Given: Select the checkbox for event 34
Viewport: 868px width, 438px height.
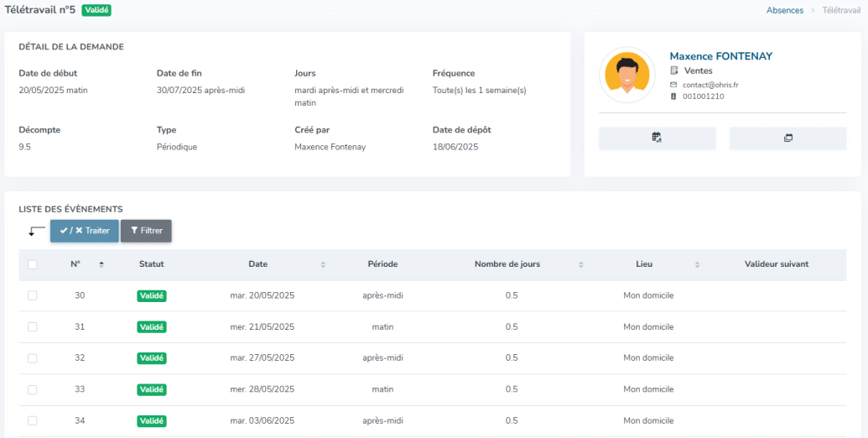Looking at the screenshot, I should click(32, 421).
